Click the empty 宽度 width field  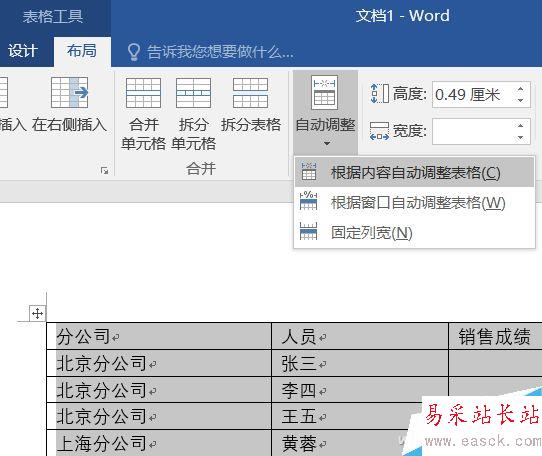[x=481, y=131]
